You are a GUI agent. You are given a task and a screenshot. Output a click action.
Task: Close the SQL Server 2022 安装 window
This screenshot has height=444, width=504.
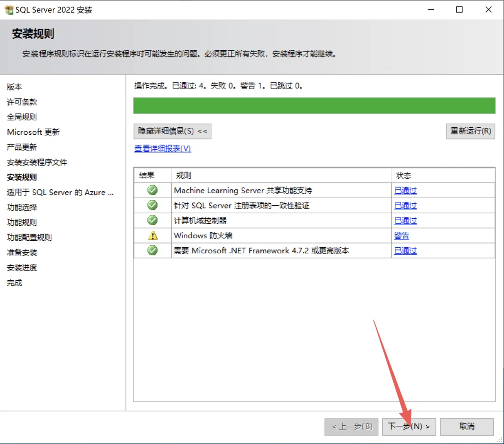coord(489,10)
